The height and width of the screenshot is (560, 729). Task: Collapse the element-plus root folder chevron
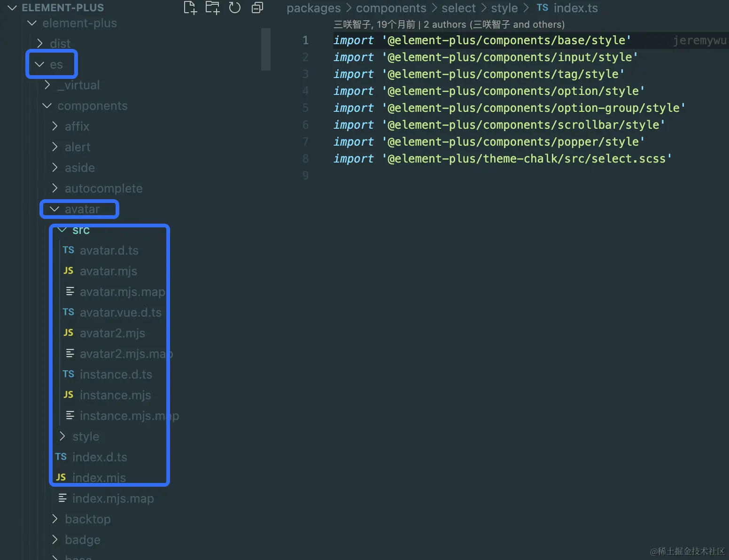[32, 23]
